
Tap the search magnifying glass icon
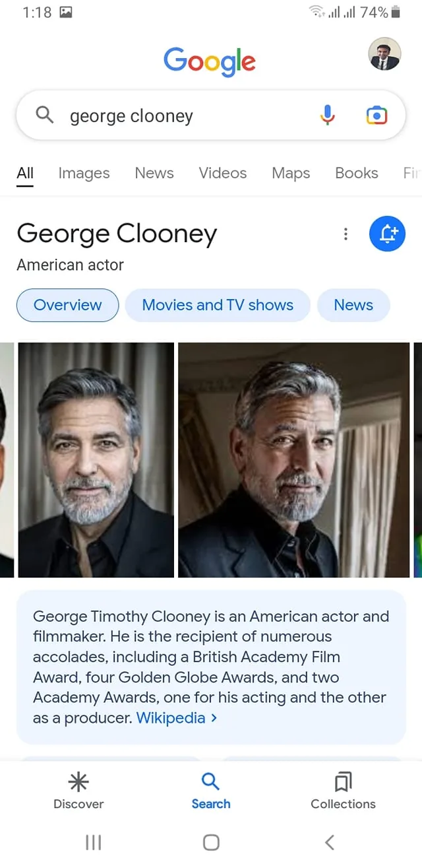(44, 115)
